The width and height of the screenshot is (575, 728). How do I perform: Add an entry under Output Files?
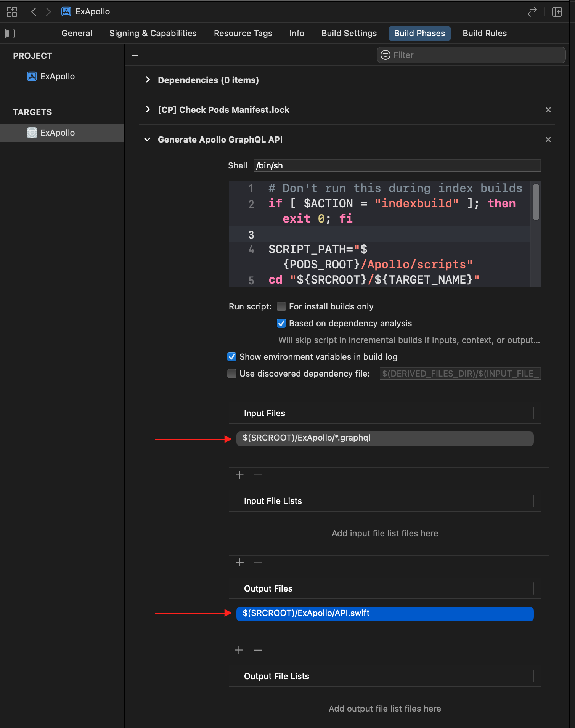point(239,650)
